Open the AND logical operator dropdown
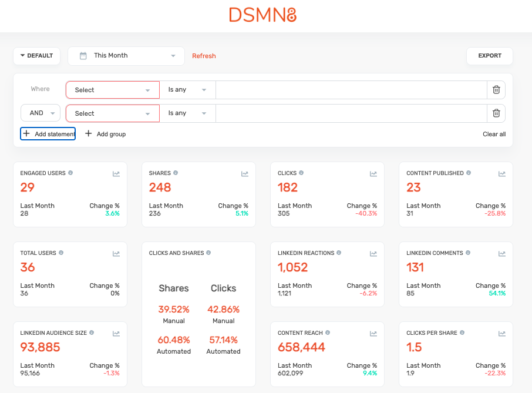Viewport: 532px width, 393px height. 41,113
